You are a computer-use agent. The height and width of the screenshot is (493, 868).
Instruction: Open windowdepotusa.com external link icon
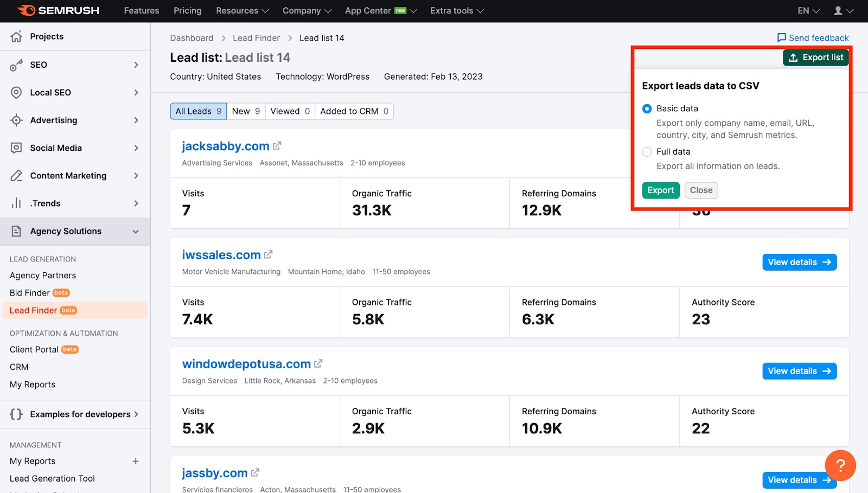(318, 363)
